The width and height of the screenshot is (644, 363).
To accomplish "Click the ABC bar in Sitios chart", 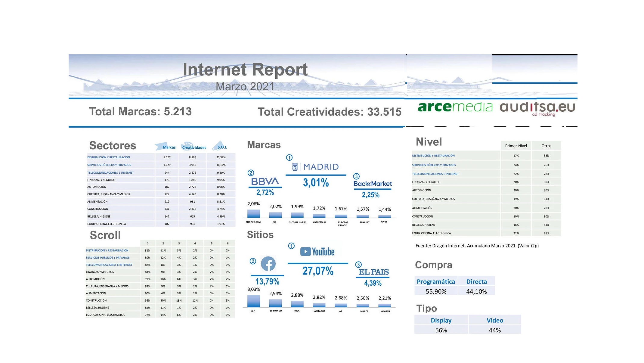I will point(254,301).
